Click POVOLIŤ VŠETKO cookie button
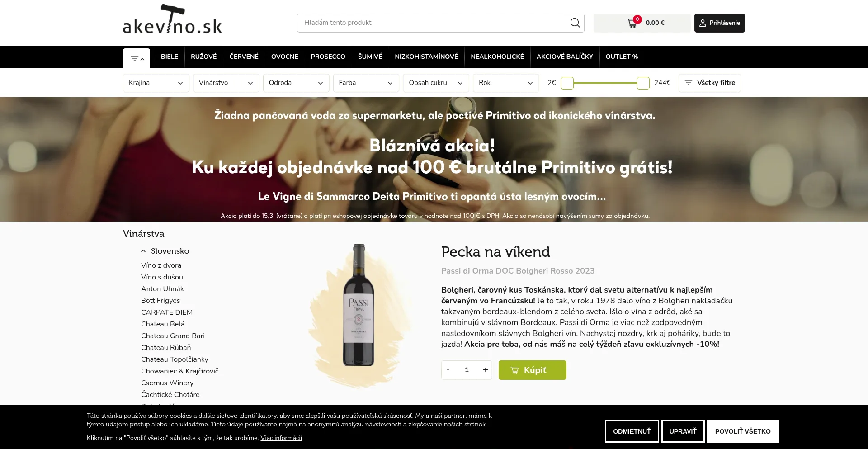868x449 pixels. [743, 431]
